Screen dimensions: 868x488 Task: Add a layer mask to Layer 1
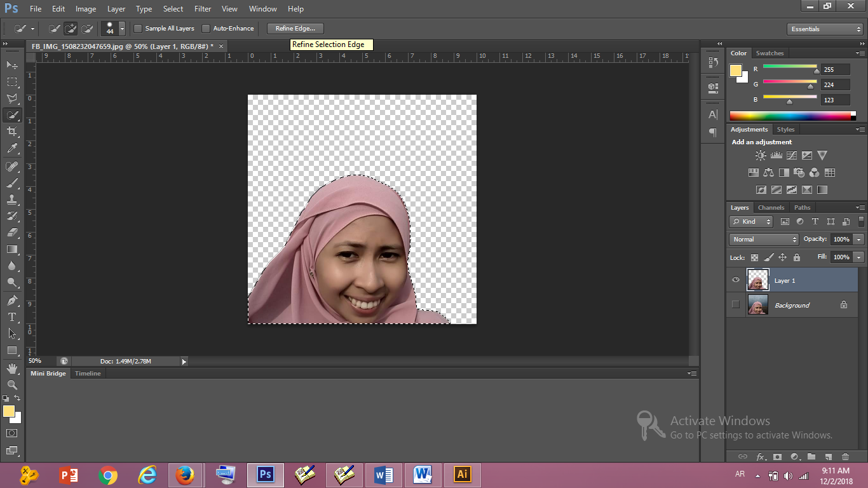[778, 456]
